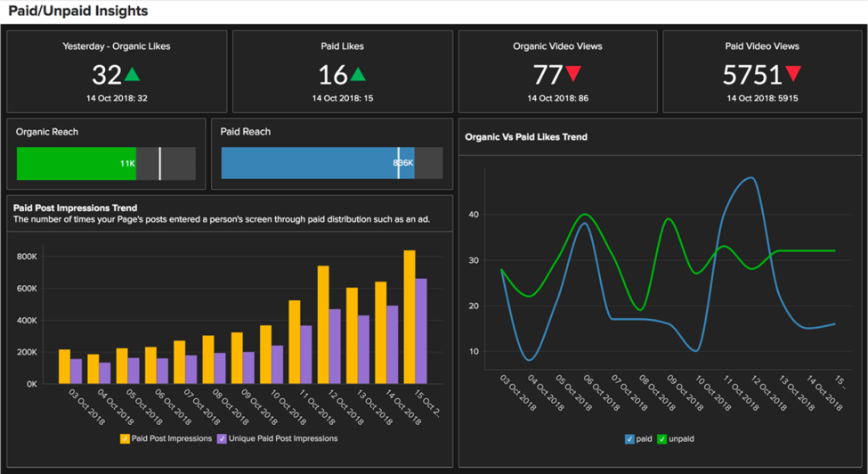The height and width of the screenshot is (474, 868).
Task: Click the Paid/Unpaid Insights dashboard title
Action: [x=78, y=12]
